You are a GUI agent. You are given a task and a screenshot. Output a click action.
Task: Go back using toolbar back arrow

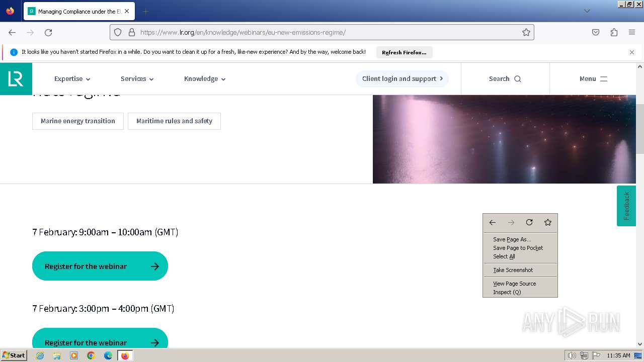click(12, 32)
